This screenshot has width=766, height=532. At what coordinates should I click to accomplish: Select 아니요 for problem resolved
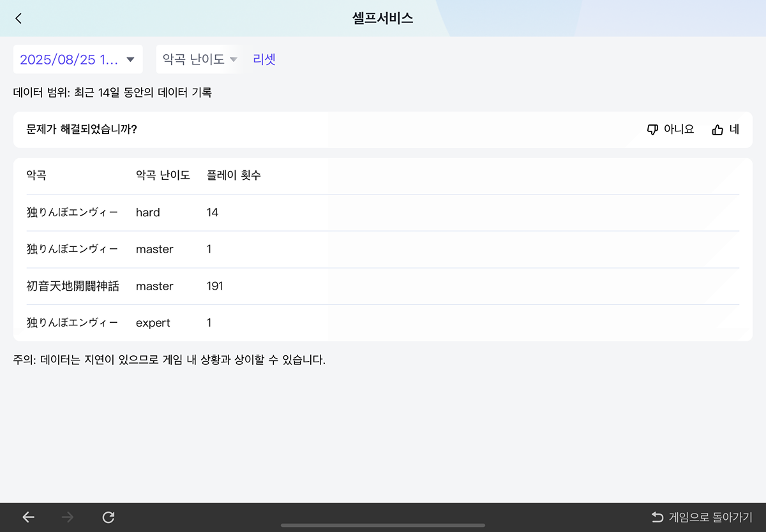[679, 129]
